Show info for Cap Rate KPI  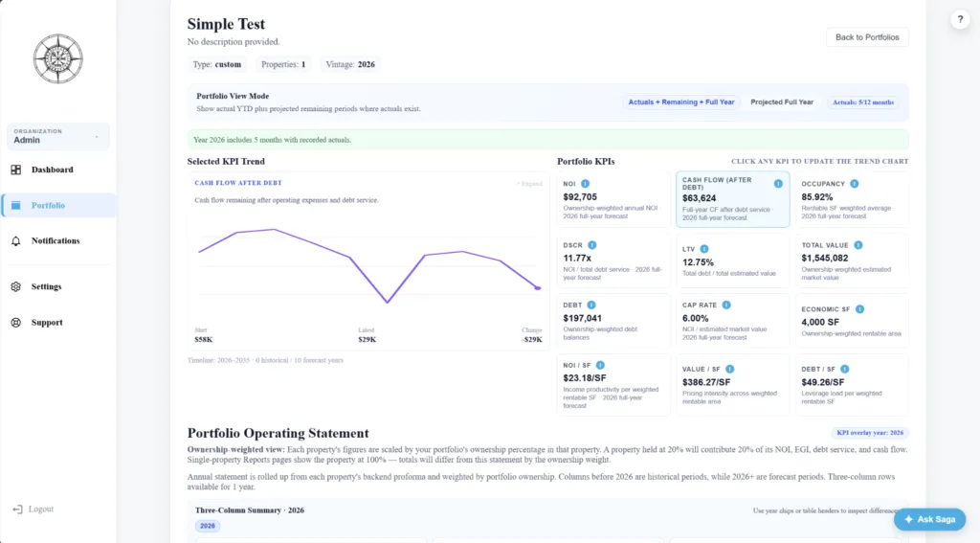coord(726,305)
